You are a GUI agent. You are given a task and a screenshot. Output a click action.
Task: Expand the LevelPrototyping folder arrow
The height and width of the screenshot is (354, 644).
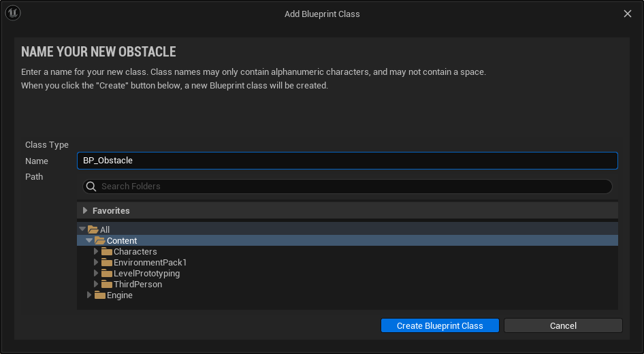[96, 273]
